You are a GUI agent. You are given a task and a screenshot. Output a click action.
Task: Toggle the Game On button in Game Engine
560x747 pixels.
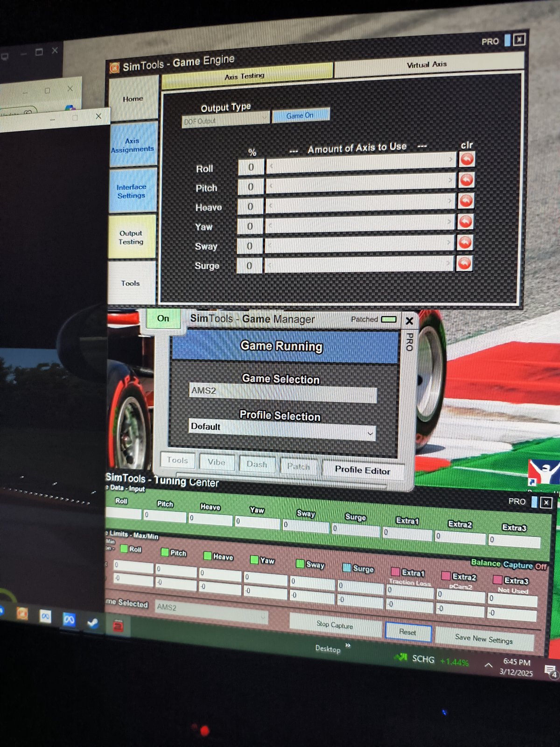pos(301,115)
